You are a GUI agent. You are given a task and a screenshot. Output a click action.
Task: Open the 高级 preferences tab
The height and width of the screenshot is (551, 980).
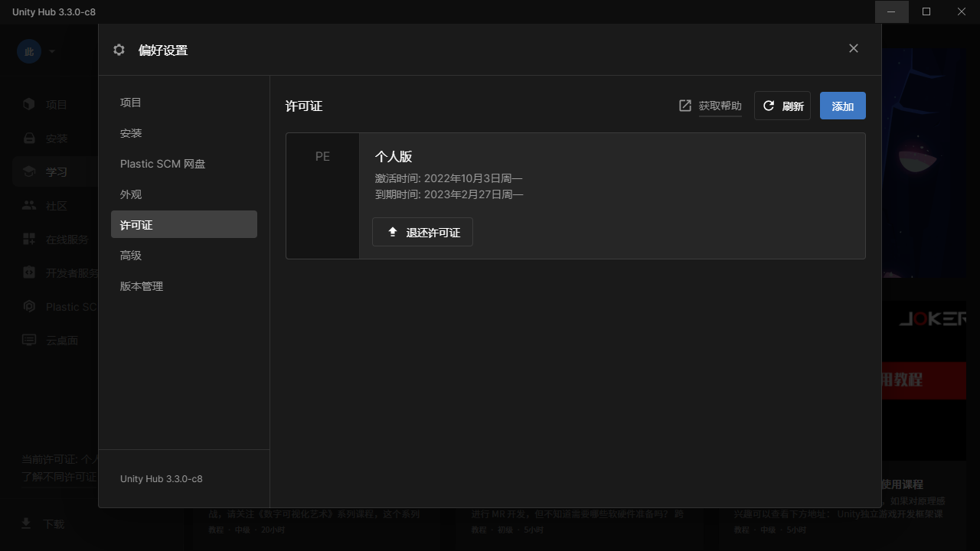[x=184, y=256]
